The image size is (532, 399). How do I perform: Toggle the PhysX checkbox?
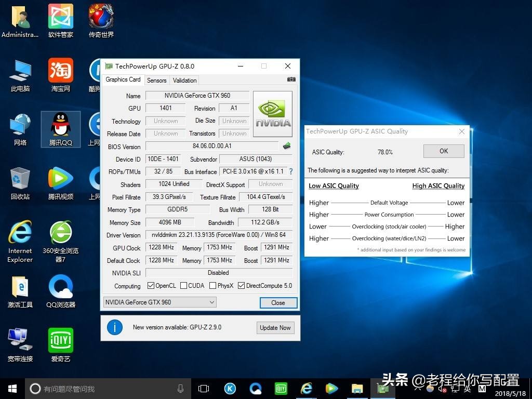click(x=212, y=286)
